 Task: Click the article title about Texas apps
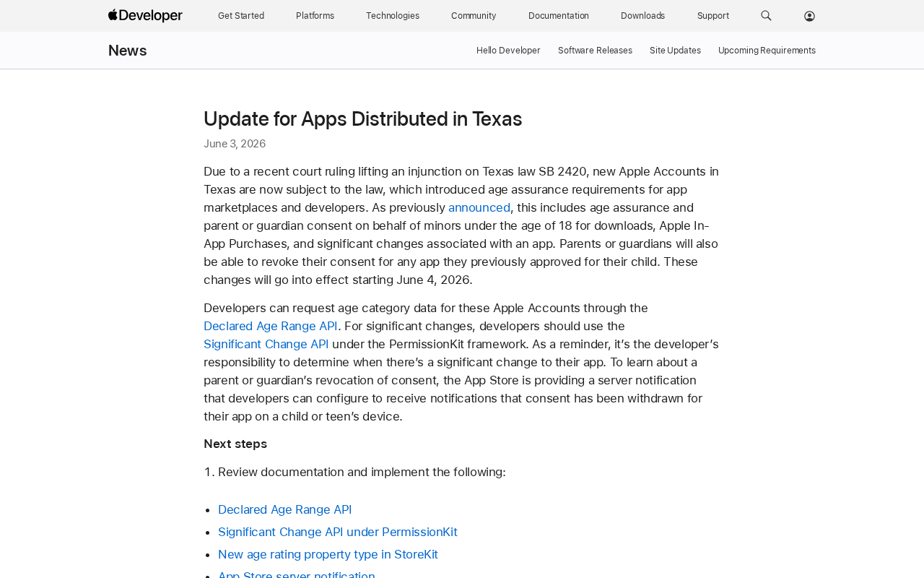tap(363, 118)
